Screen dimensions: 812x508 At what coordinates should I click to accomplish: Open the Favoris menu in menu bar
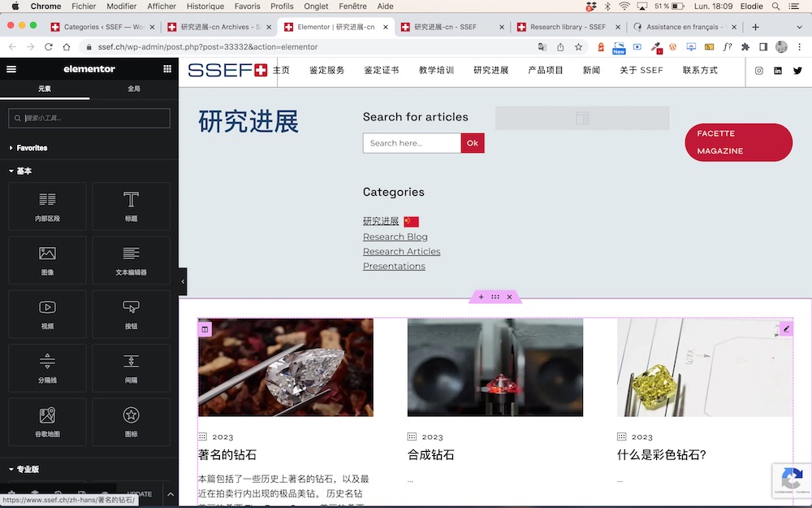248,7
